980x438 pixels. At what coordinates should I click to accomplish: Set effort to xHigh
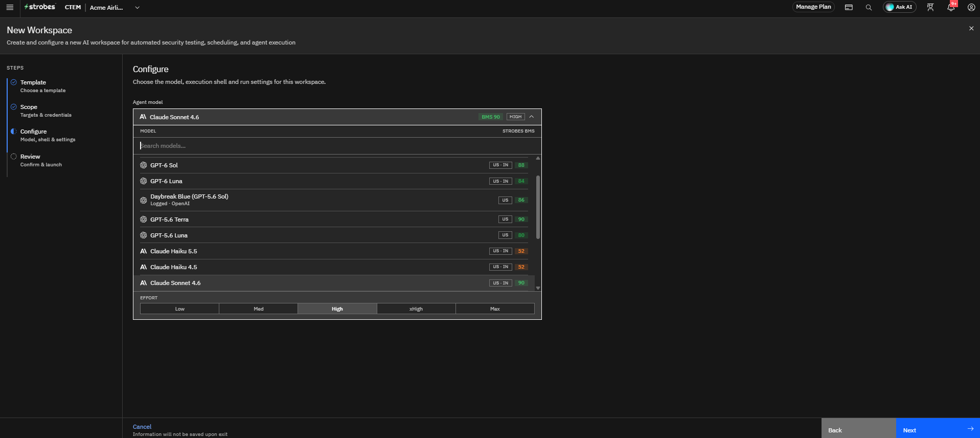click(416, 309)
